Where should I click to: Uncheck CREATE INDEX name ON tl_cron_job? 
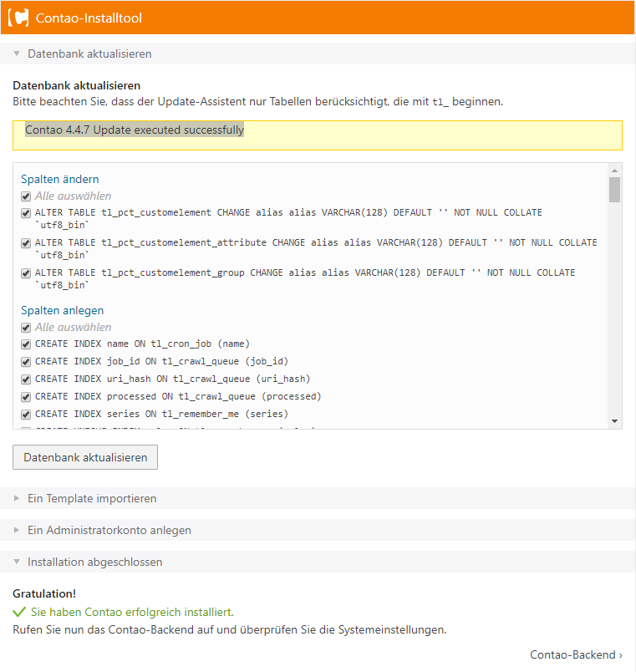[26, 344]
